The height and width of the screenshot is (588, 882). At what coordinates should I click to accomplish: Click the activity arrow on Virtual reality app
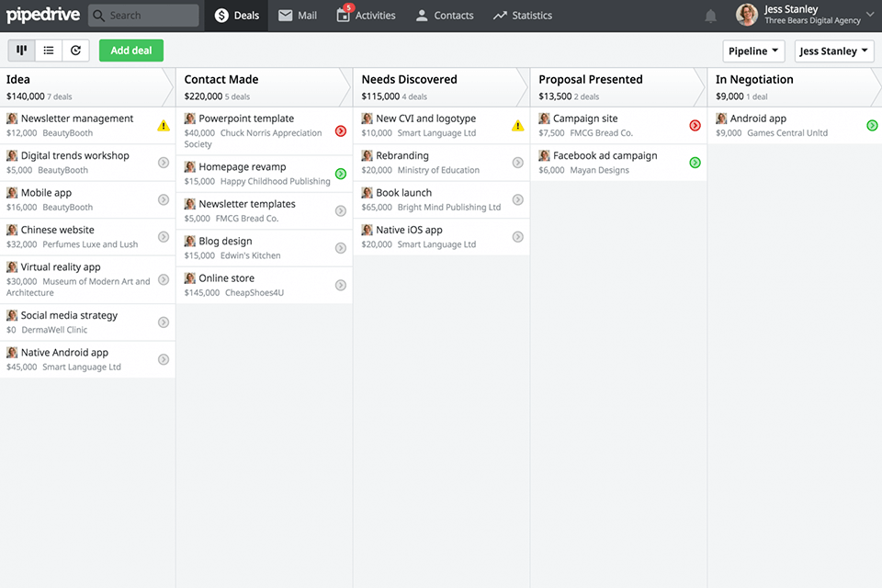pos(164,279)
